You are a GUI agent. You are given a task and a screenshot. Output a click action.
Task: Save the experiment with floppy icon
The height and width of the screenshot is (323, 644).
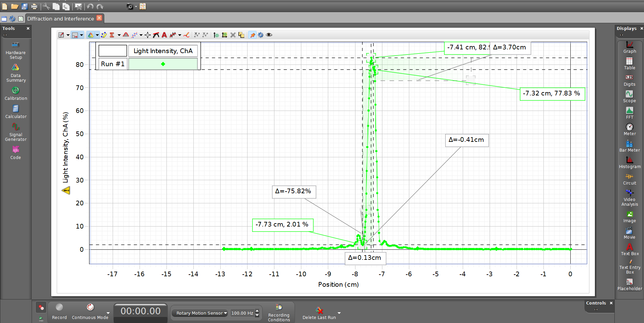click(25, 6)
